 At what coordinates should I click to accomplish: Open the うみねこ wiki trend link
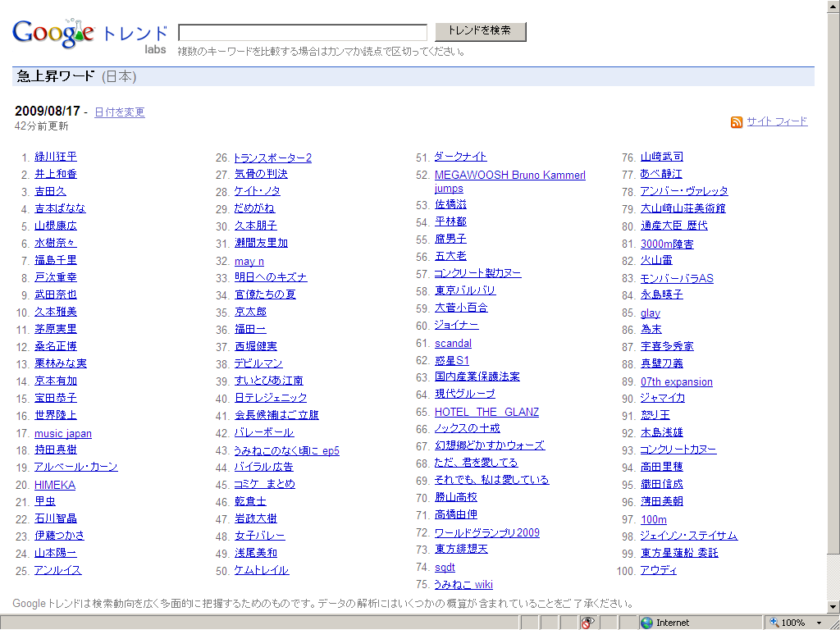463,584
